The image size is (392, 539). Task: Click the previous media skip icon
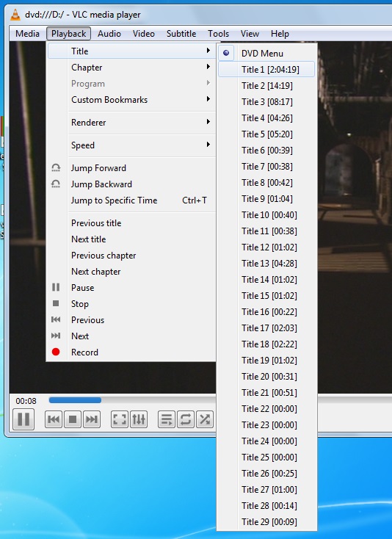coord(54,419)
